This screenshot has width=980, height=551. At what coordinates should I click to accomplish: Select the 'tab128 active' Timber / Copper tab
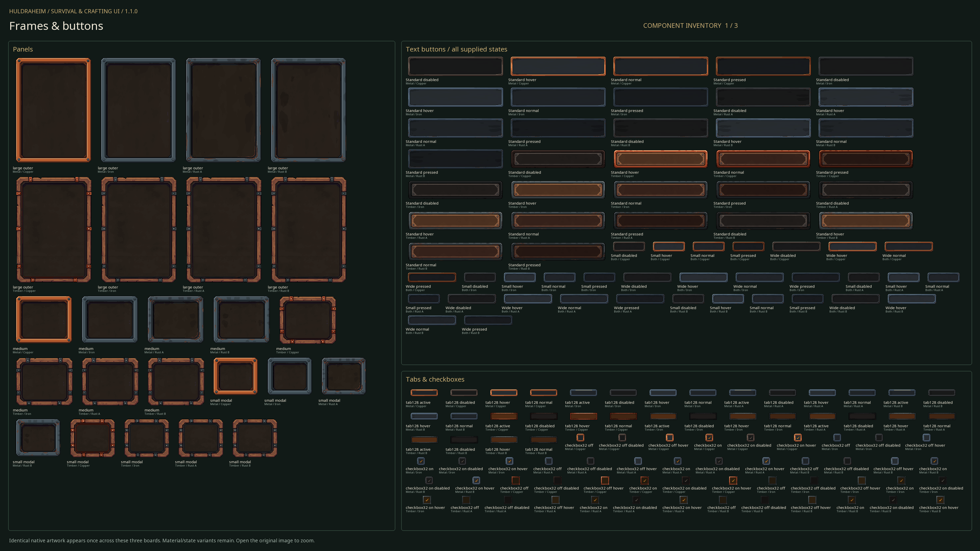click(x=504, y=416)
